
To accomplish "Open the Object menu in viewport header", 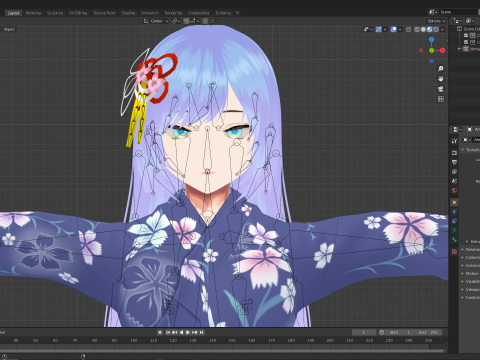I will [9, 29].
